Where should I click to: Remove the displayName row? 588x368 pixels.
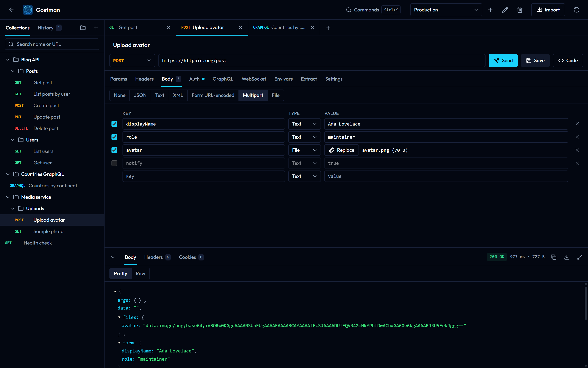click(x=577, y=124)
